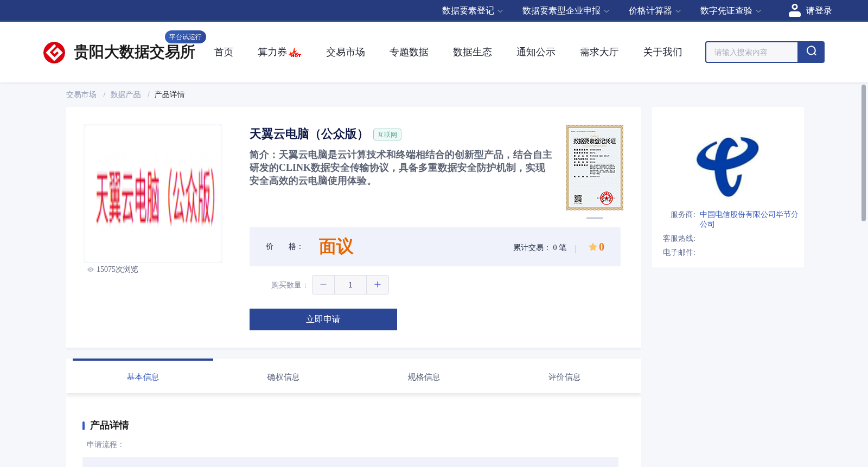Click the quantity value field showing 1

pos(350,285)
